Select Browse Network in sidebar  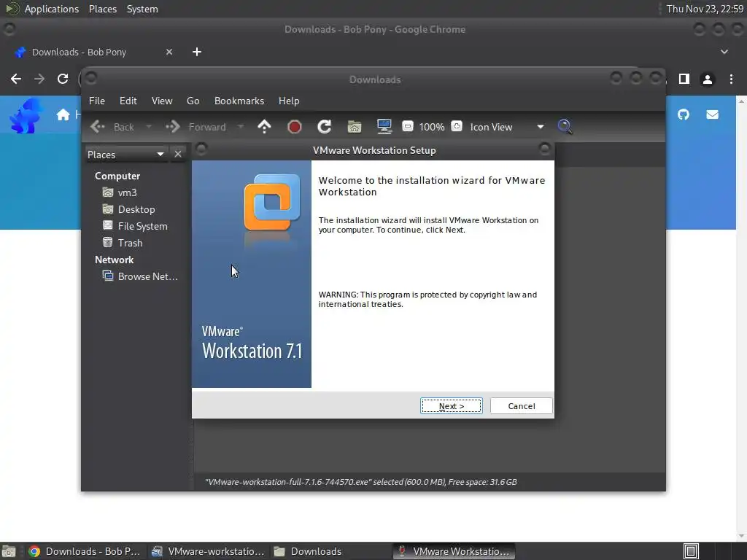coord(140,276)
